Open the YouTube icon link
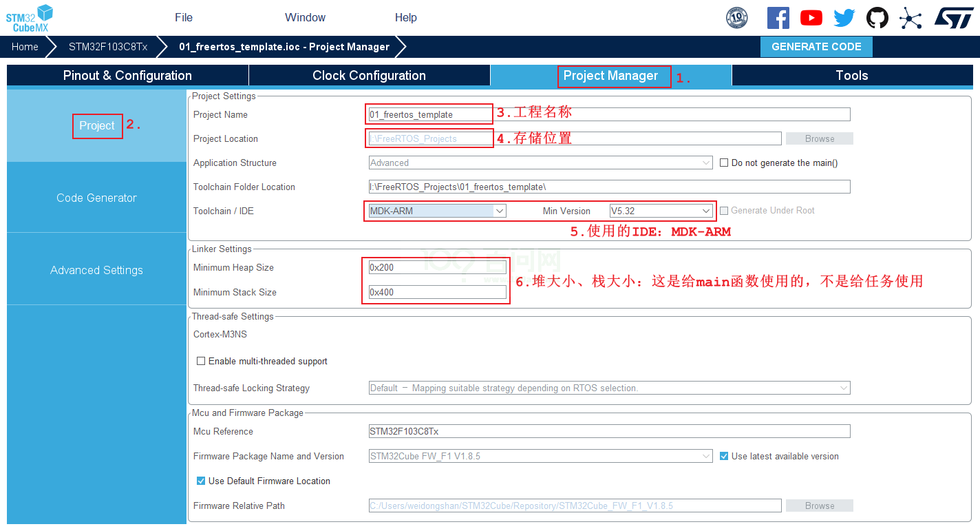Viewport: 980px width, 531px height. click(x=811, y=18)
